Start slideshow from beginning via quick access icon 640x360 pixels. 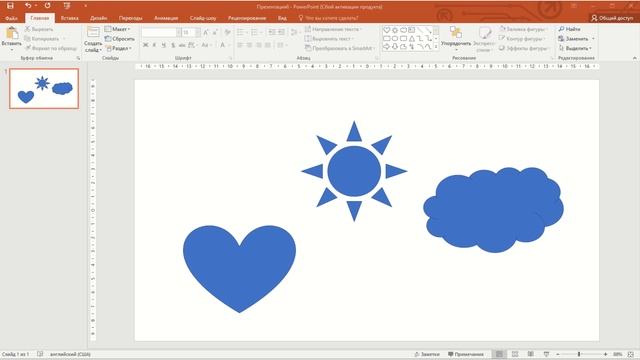coord(67,6)
